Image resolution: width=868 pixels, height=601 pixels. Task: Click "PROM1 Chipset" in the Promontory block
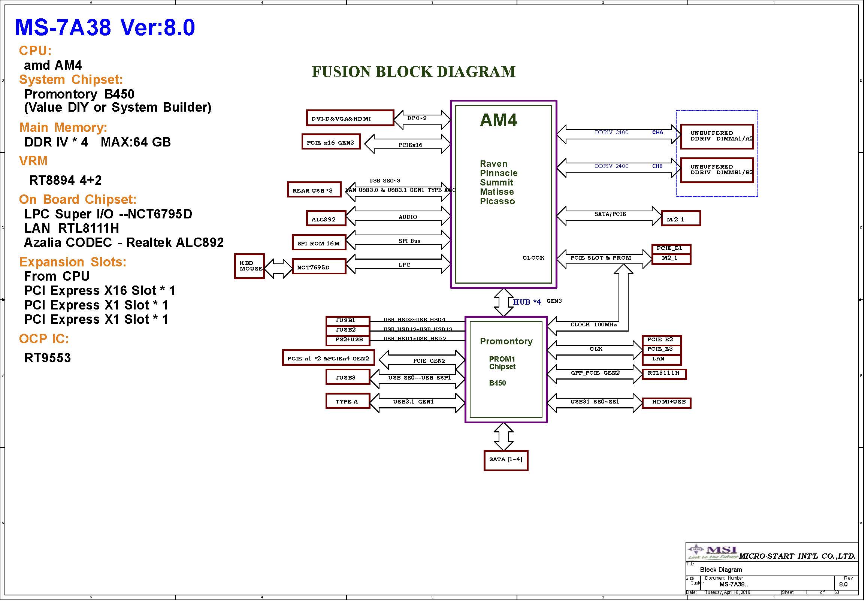[x=502, y=363]
